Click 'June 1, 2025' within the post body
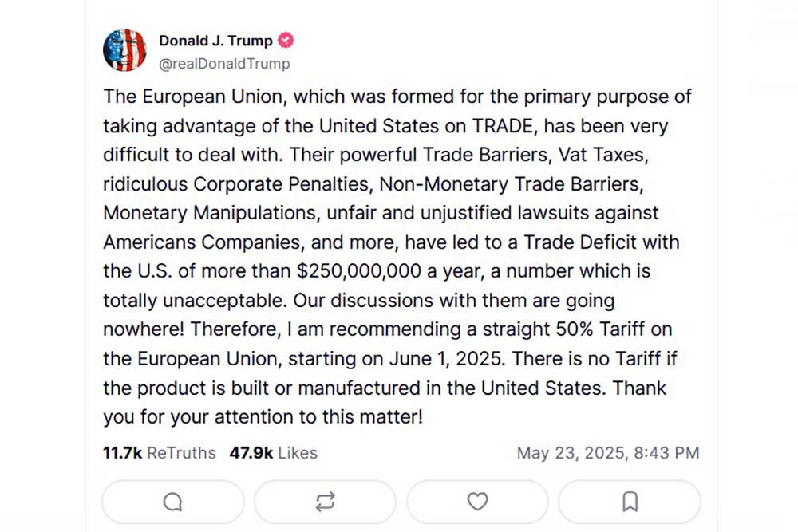 448,359
